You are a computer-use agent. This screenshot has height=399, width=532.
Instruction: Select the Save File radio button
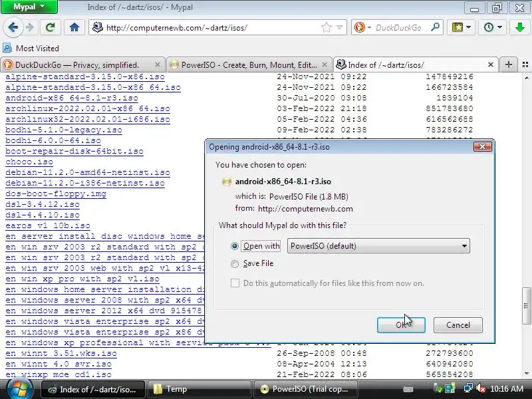pyautogui.click(x=235, y=263)
